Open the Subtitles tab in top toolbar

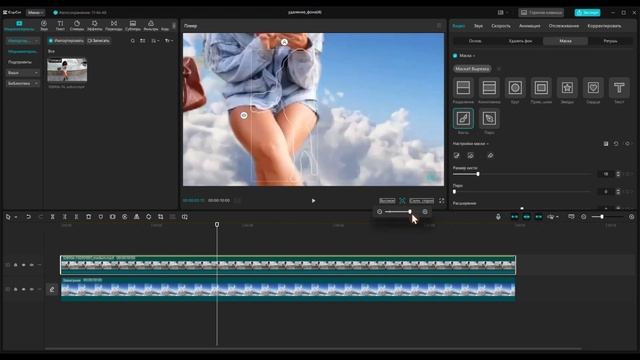133,26
